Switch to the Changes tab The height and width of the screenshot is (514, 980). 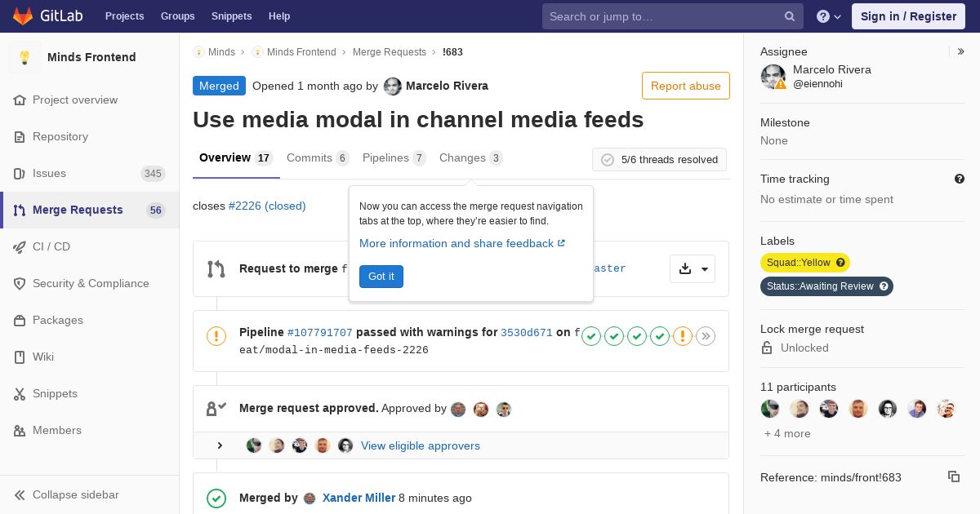[470, 158]
